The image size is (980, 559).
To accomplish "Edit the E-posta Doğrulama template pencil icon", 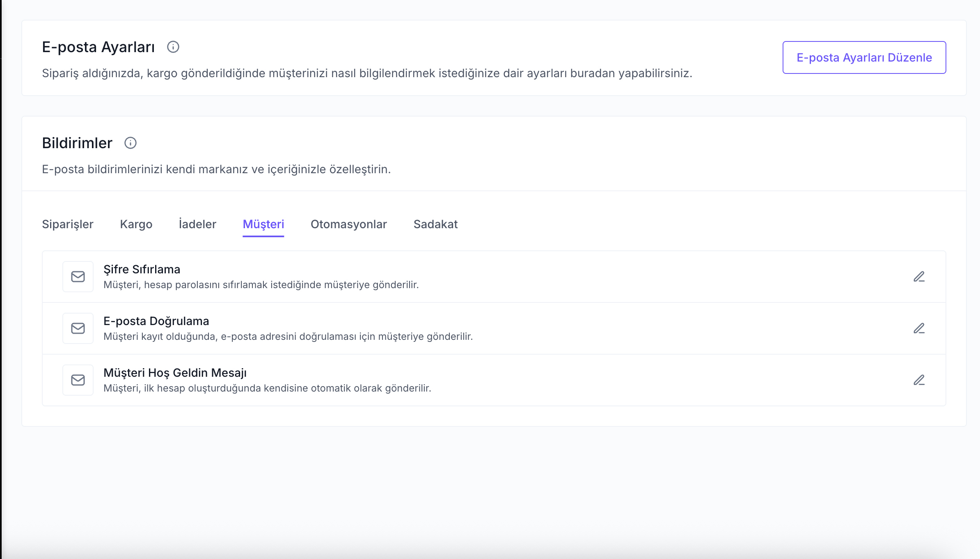I will pos(919,328).
